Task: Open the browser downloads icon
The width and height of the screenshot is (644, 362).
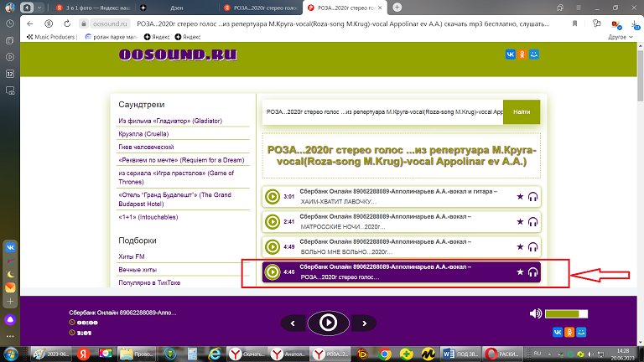Action: [635, 24]
